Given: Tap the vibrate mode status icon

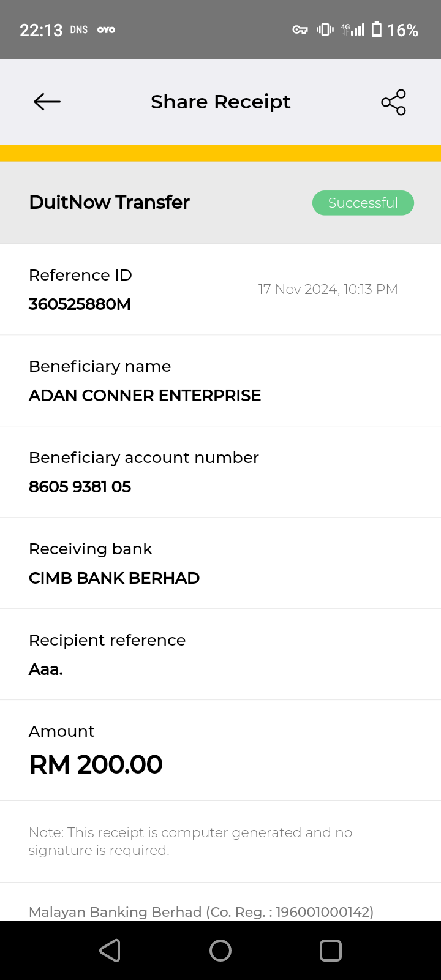Looking at the screenshot, I should tap(325, 29).
